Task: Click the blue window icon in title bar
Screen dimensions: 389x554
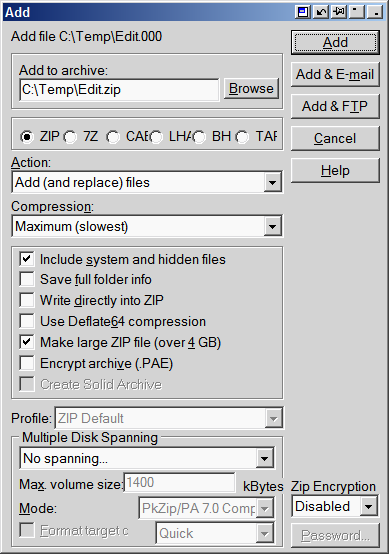Action: pos(303,12)
